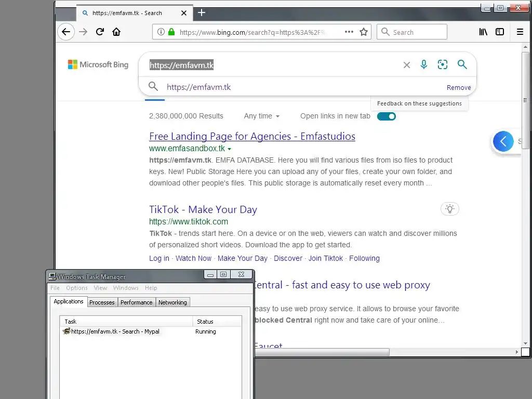This screenshot has height=399, width=532.
Task: Clear the Bing search box
Action: click(406, 65)
